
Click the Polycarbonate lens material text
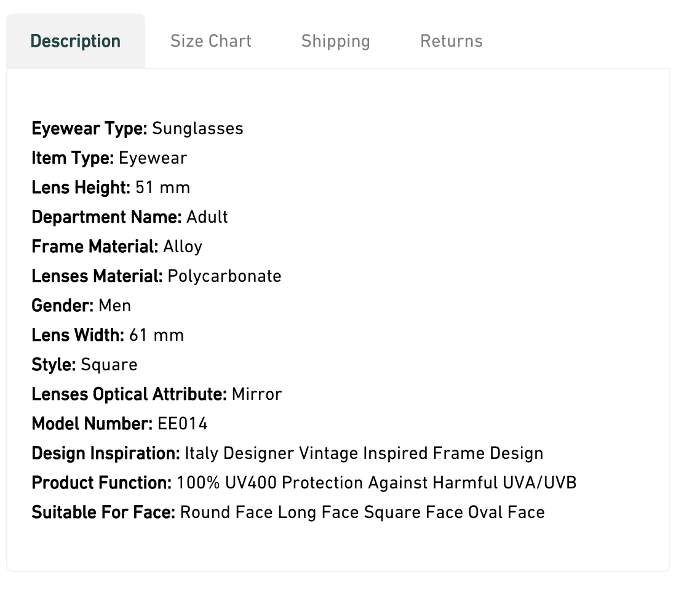[224, 276]
